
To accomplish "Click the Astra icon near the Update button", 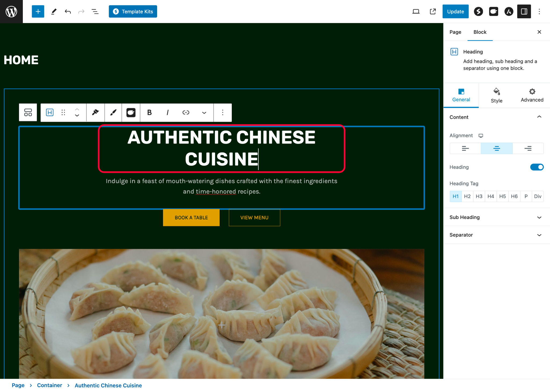I will click(509, 11).
